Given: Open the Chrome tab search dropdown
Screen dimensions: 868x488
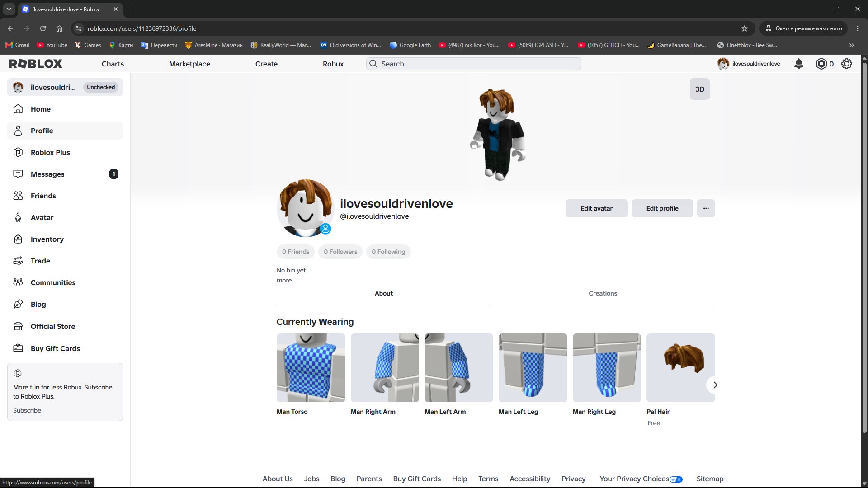Looking at the screenshot, I should click(9, 9).
